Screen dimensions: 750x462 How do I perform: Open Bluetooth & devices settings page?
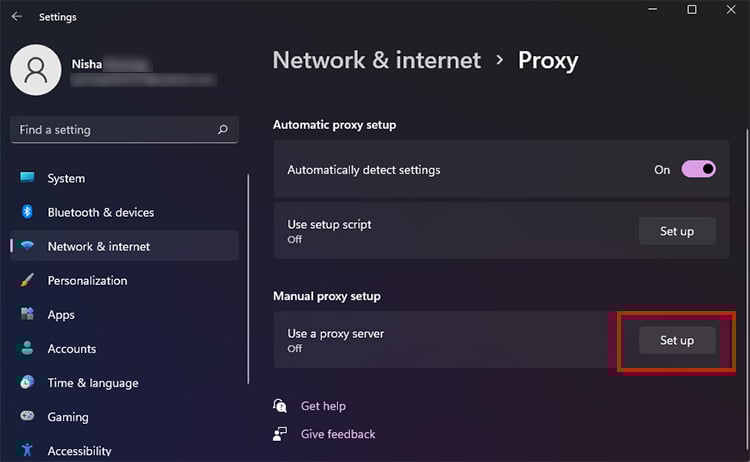(x=100, y=212)
